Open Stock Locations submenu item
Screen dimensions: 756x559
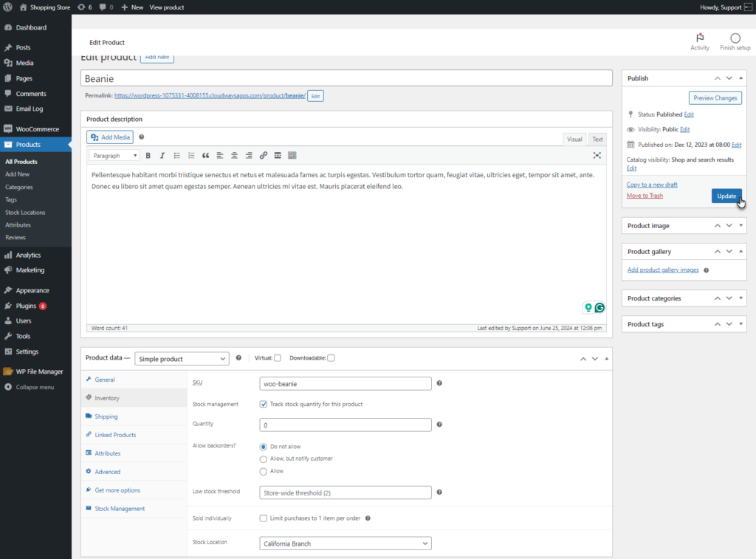(25, 212)
